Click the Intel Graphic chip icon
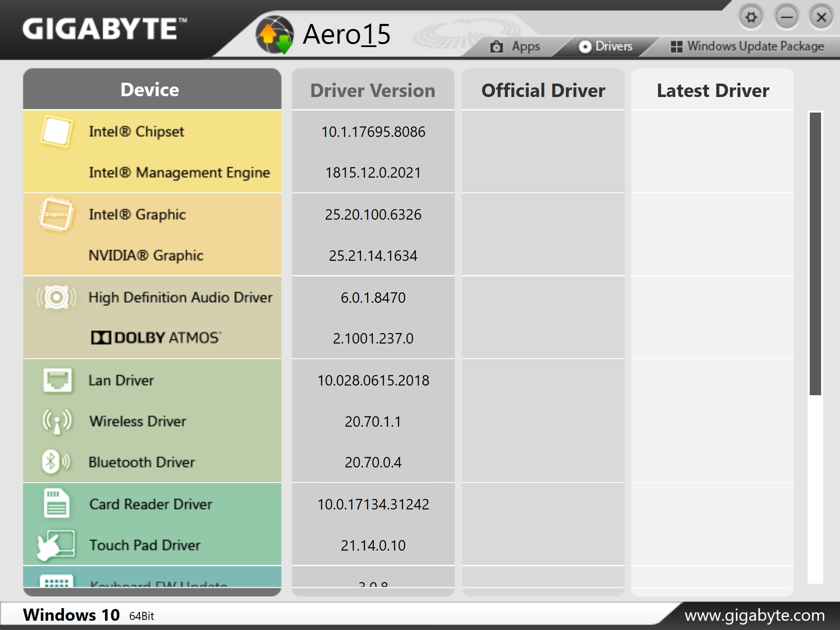The image size is (840, 630). point(56,214)
